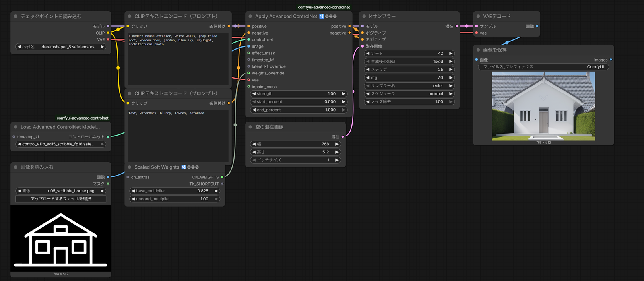Click the モデル output port on checkpoint loader
The width and height of the screenshot is (644, 281).
108,26
